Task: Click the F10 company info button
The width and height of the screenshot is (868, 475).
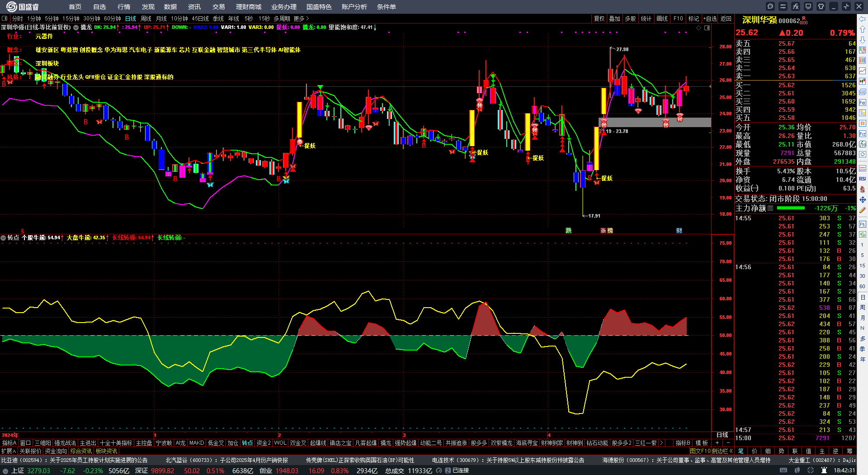Action: (x=678, y=19)
